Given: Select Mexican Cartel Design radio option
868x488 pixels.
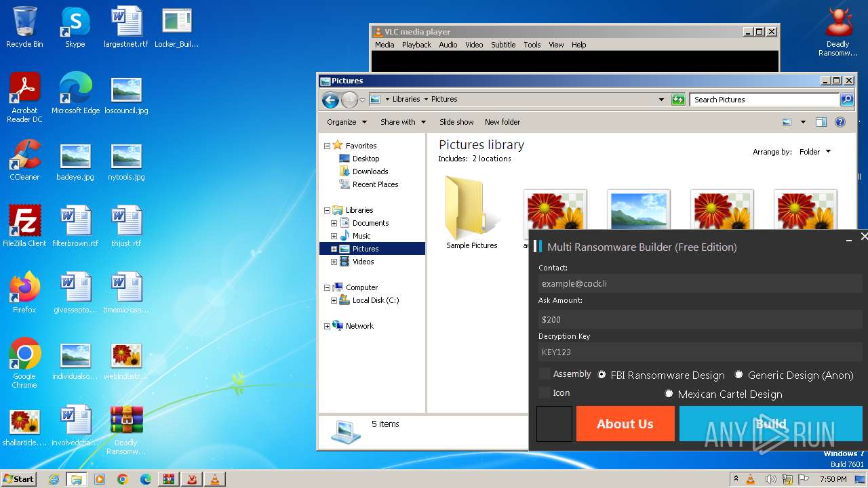Looking at the screenshot, I should coord(669,394).
